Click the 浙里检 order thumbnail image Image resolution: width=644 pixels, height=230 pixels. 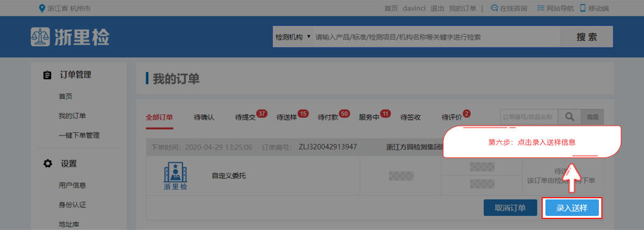pos(176,176)
